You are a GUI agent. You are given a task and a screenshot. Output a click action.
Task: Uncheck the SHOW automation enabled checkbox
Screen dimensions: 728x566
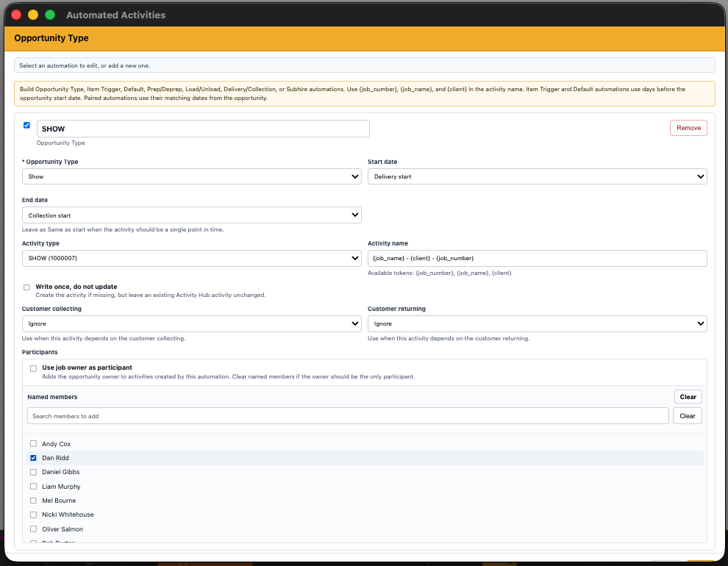[26, 125]
